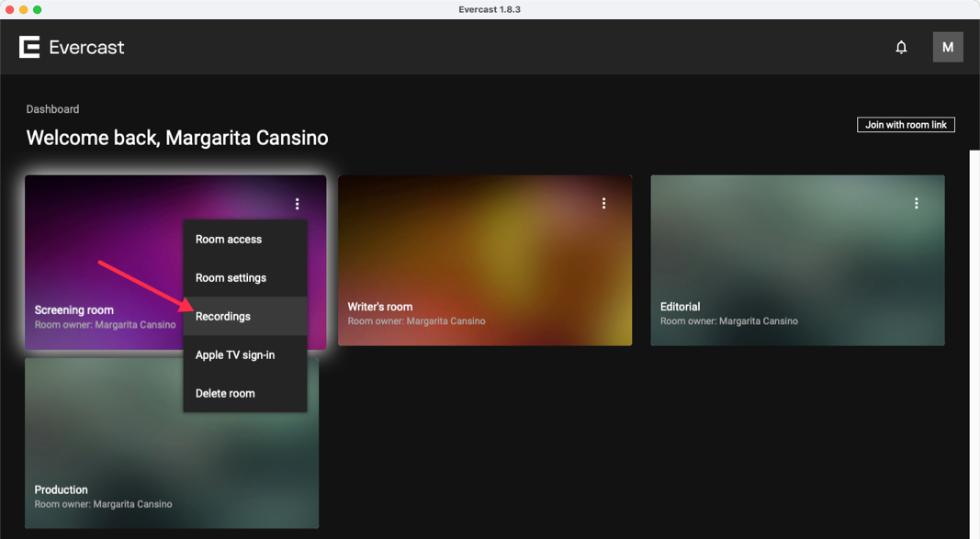
Task: Open Room settings from the menu
Action: (x=245, y=278)
